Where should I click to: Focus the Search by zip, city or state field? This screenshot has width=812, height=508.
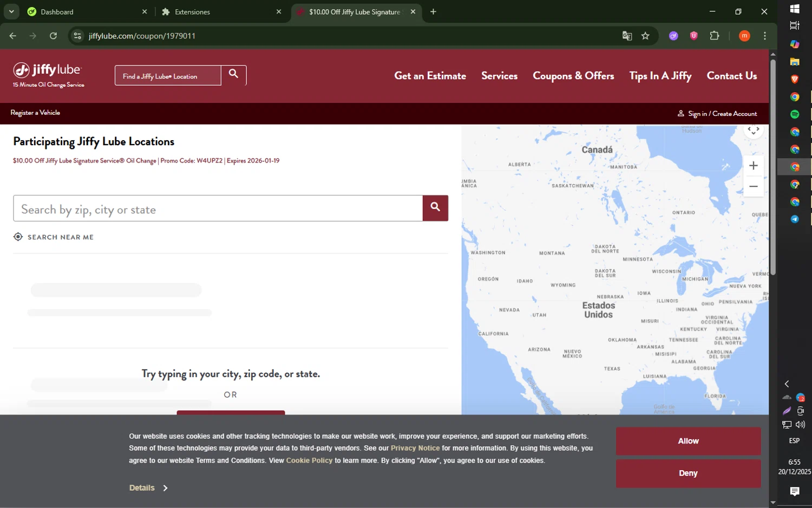tap(218, 208)
